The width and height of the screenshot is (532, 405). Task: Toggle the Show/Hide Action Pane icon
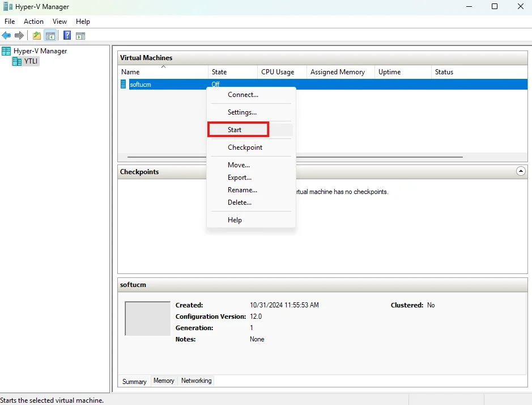(x=80, y=36)
